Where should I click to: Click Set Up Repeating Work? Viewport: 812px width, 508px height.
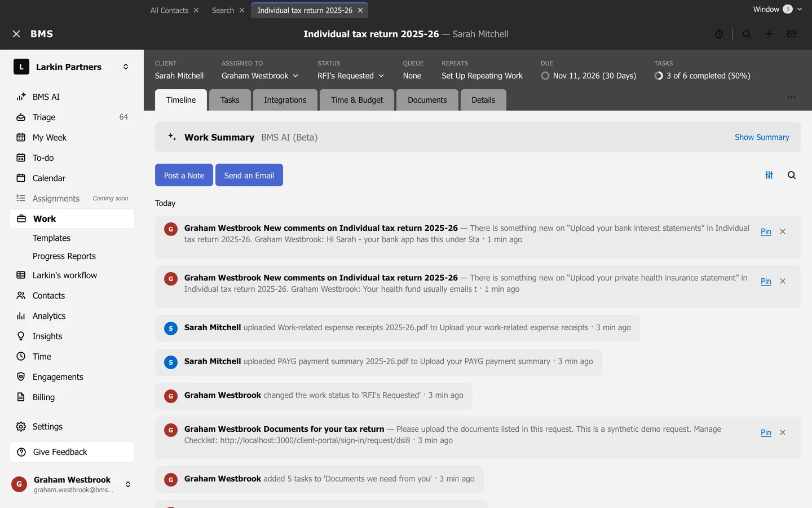pyautogui.click(x=482, y=76)
